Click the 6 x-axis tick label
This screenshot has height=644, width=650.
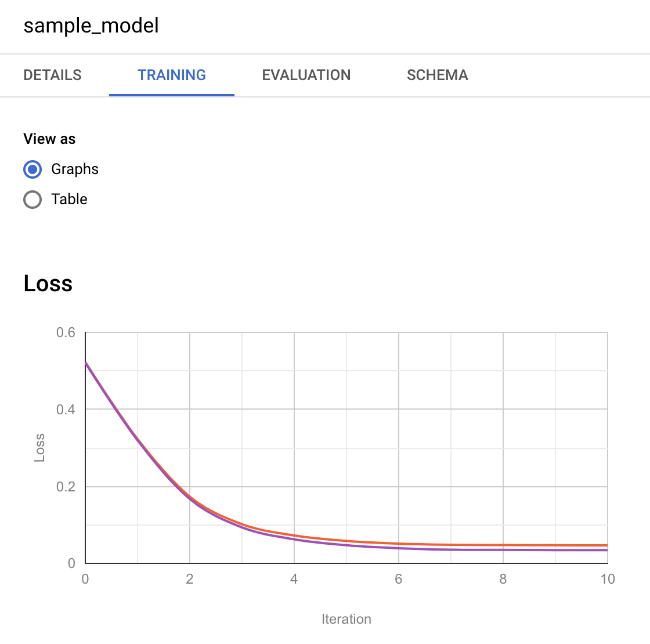pos(399,579)
